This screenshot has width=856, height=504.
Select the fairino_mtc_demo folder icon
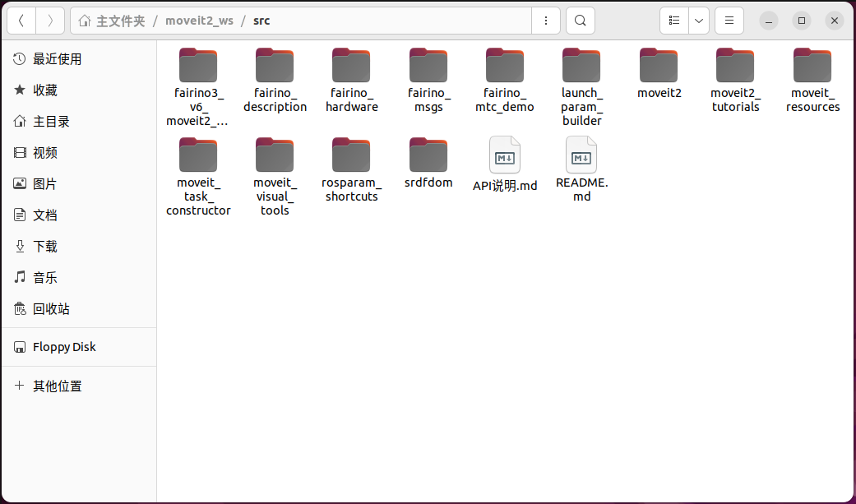(x=505, y=65)
